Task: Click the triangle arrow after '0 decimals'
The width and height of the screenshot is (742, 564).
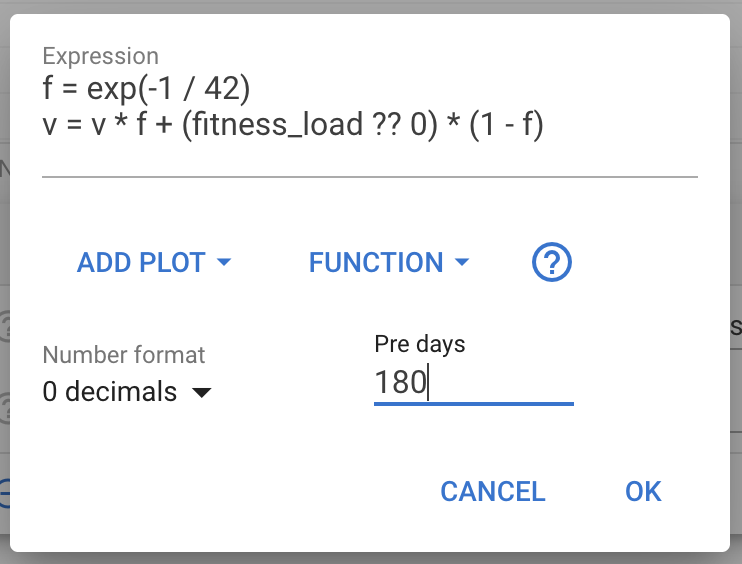Action: 201,393
